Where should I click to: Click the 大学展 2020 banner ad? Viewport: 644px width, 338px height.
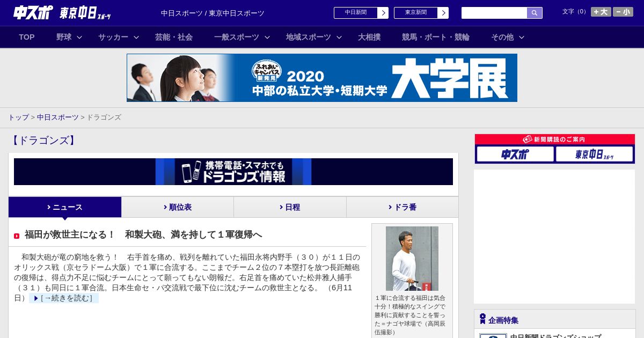pos(322,78)
